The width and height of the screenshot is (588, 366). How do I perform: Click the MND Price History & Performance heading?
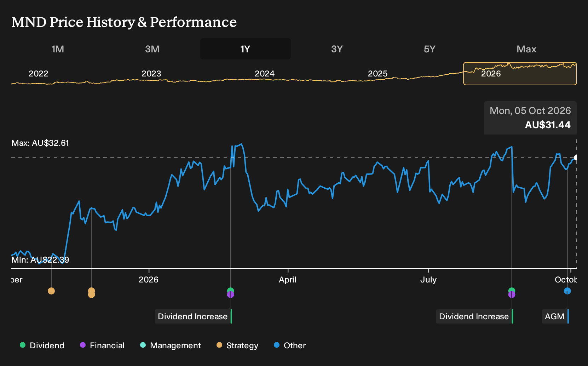tap(124, 22)
